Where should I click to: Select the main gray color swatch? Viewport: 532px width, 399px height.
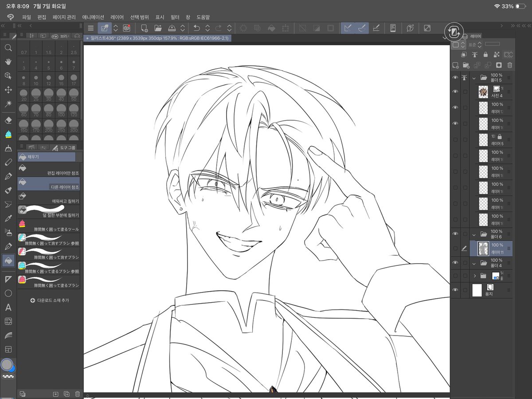pos(7,364)
